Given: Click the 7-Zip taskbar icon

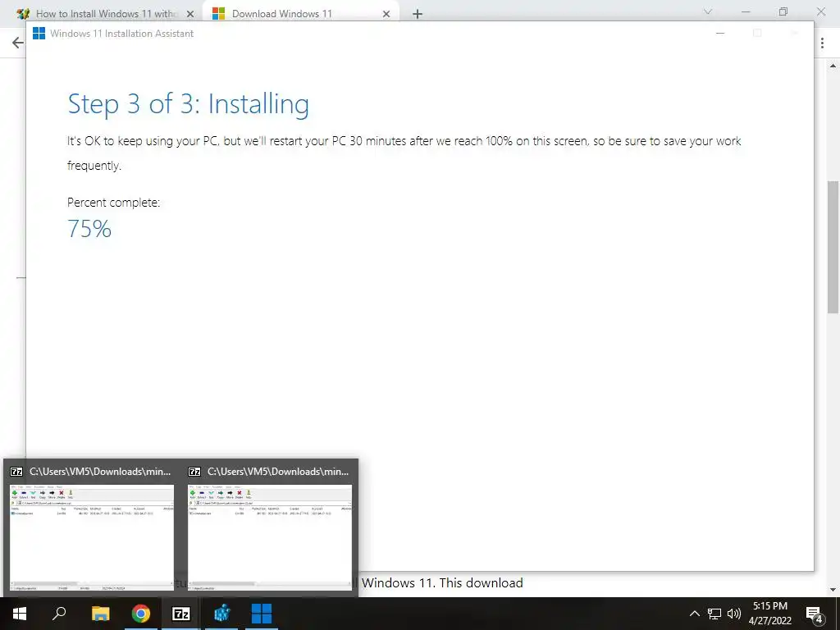Looking at the screenshot, I should pyautogui.click(x=181, y=614).
